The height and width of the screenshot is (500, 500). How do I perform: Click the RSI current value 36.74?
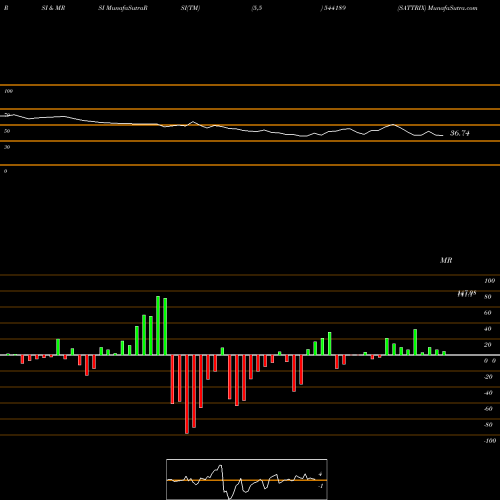[x=460, y=133]
